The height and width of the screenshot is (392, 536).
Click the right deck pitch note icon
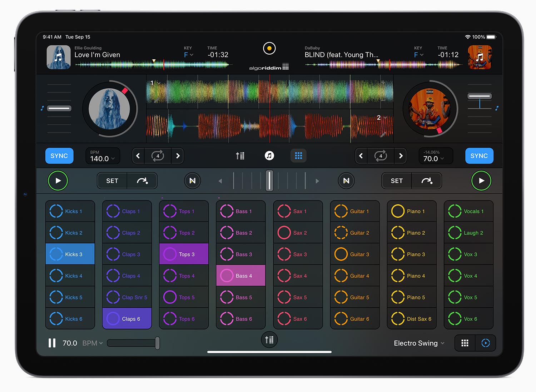[497, 108]
